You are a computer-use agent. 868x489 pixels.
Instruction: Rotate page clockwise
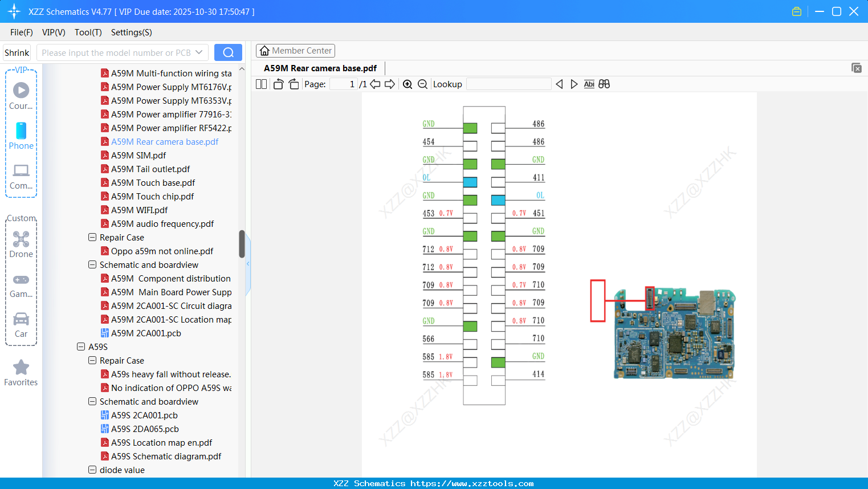pyautogui.click(x=294, y=84)
